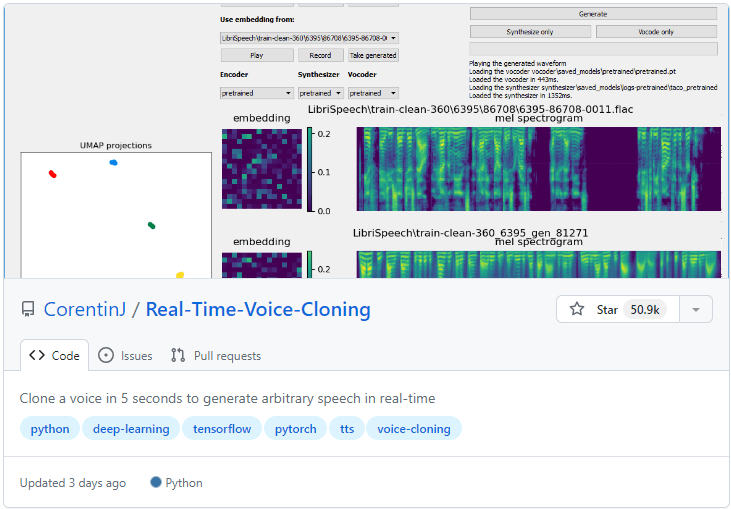Click the Star button
Screen dimensions: 731x509
(x=618, y=309)
